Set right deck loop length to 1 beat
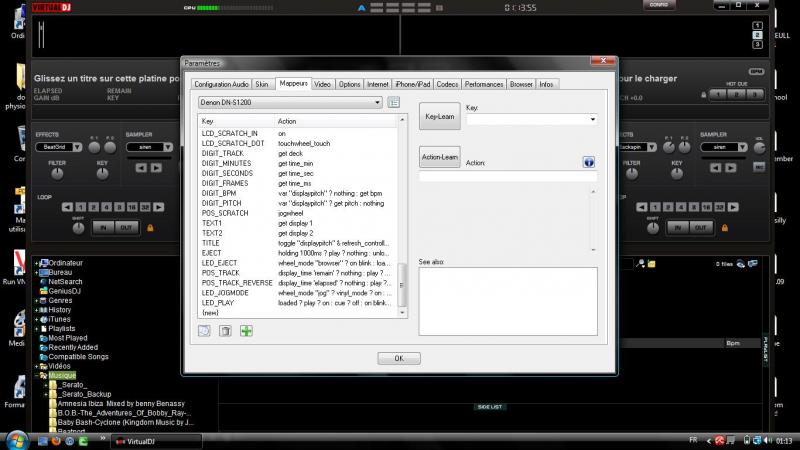Screen dimensions: 800x450 click(x=655, y=207)
